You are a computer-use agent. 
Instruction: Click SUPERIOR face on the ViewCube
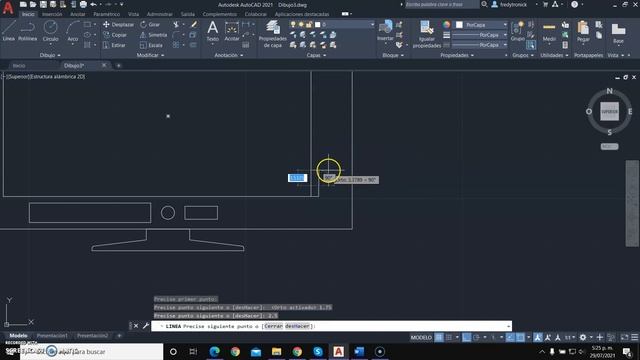coord(609,111)
